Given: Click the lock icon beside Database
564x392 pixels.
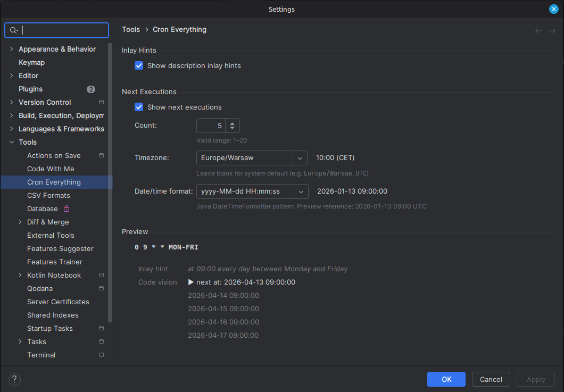Looking at the screenshot, I should click(67, 208).
